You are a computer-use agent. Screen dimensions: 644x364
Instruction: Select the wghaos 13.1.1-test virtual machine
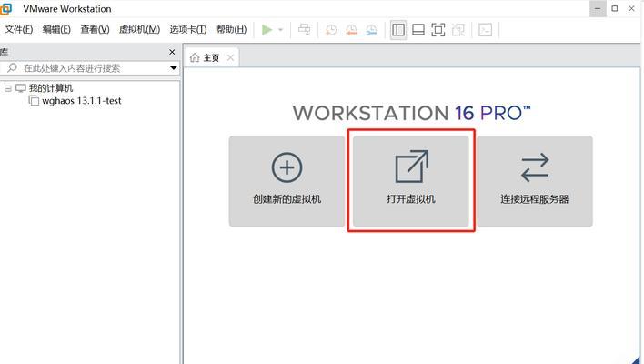click(x=82, y=101)
